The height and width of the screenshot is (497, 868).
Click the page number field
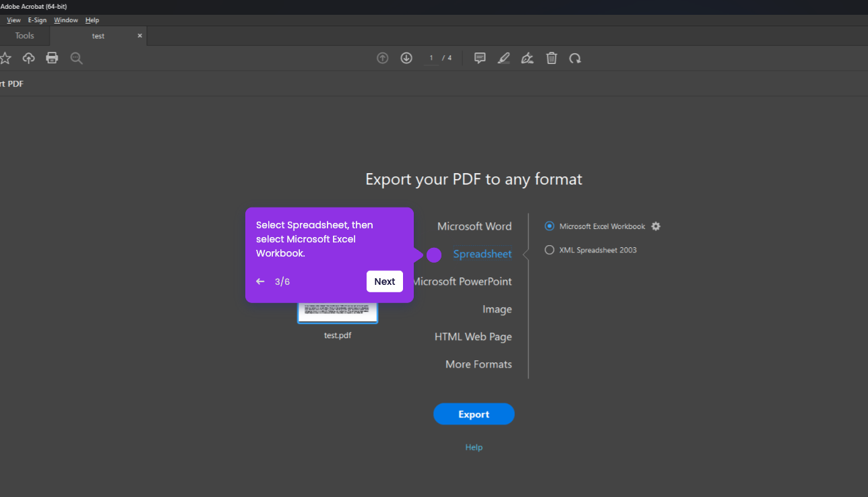pyautogui.click(x=431, y=58)
